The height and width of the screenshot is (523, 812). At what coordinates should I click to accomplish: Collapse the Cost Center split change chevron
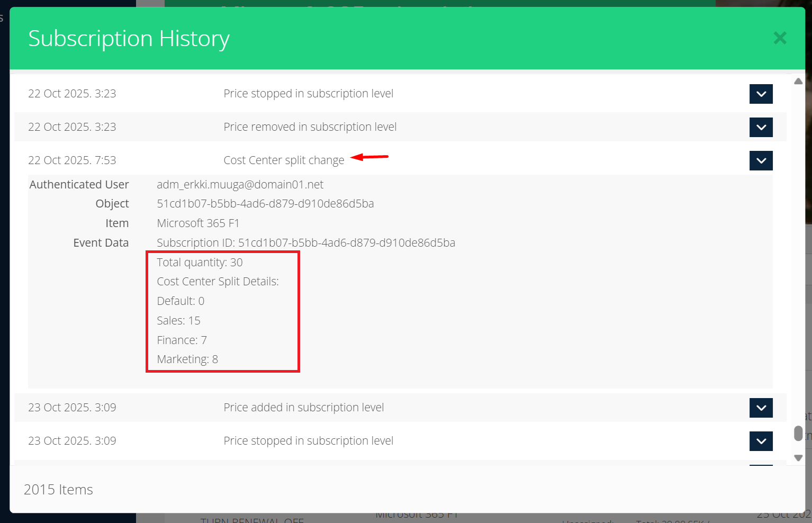coord(761,161)
